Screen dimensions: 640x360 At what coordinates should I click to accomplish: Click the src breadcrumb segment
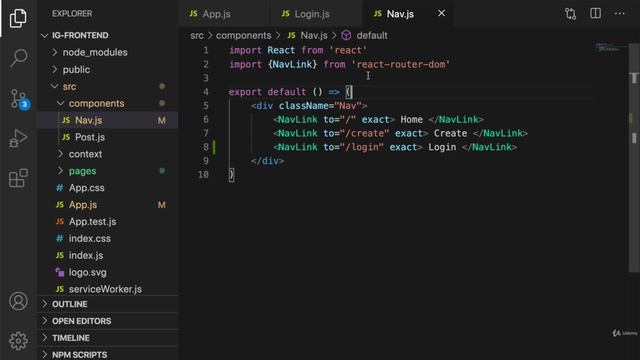197,36
